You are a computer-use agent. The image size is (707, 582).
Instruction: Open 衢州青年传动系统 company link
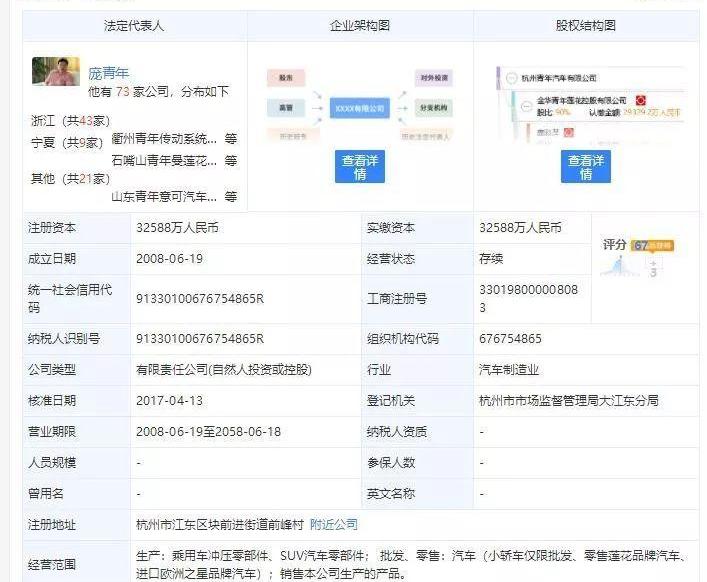point(163,139)
